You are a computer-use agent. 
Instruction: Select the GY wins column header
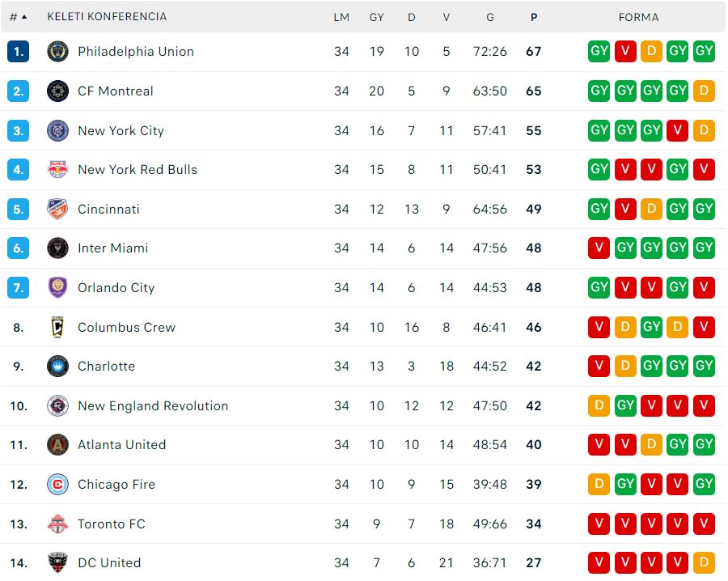[376, 17]
